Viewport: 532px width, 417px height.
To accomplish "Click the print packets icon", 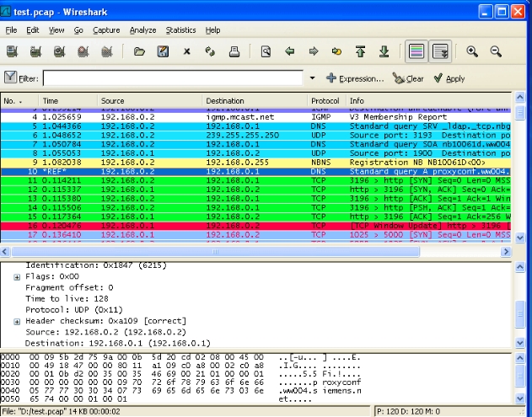I will [x=234, y=51].
